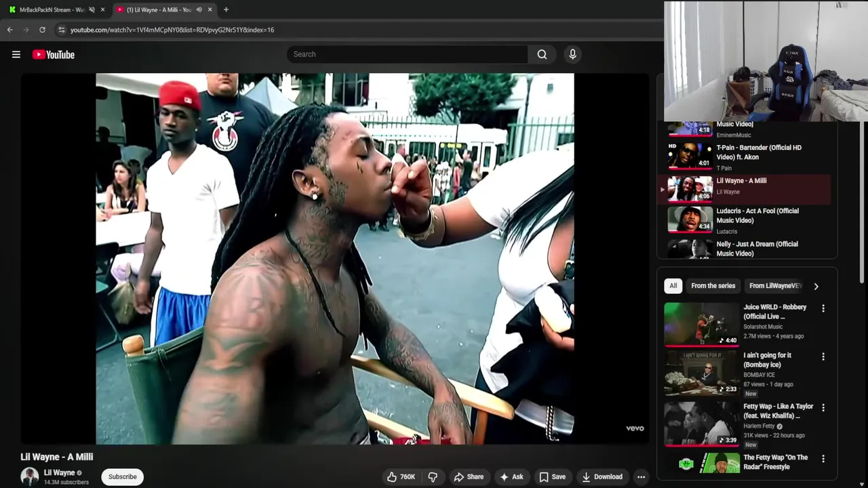
Task: Select the From the series chip
Action: [x=713, y=286]
